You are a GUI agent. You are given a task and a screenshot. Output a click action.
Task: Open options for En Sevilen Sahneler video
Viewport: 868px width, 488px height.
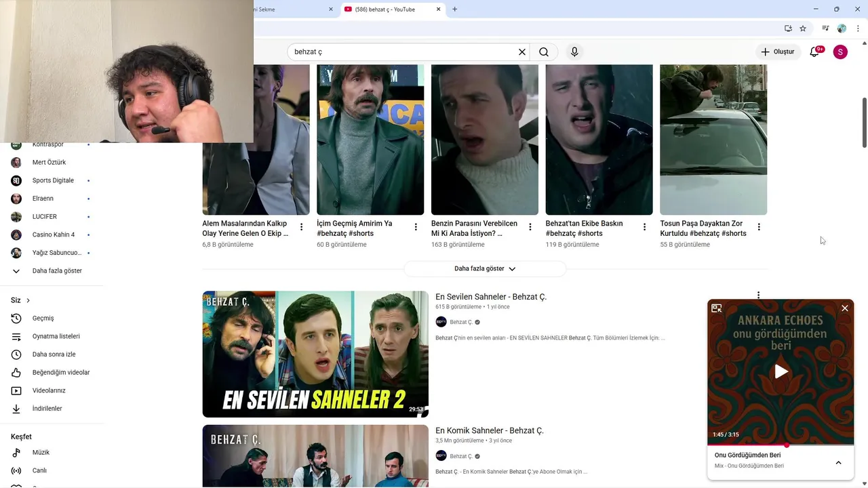[x=758, y=296]
